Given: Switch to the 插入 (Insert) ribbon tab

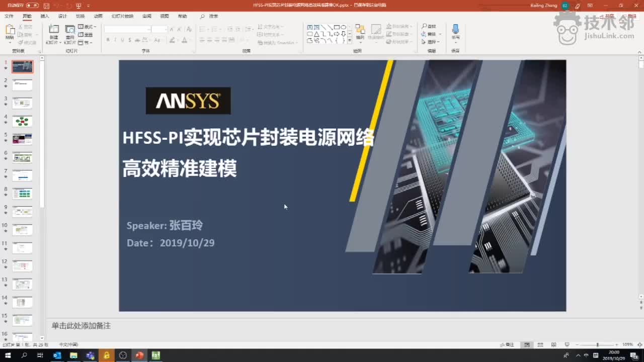Looking at the screenshot, I should (x=45, y=16).
